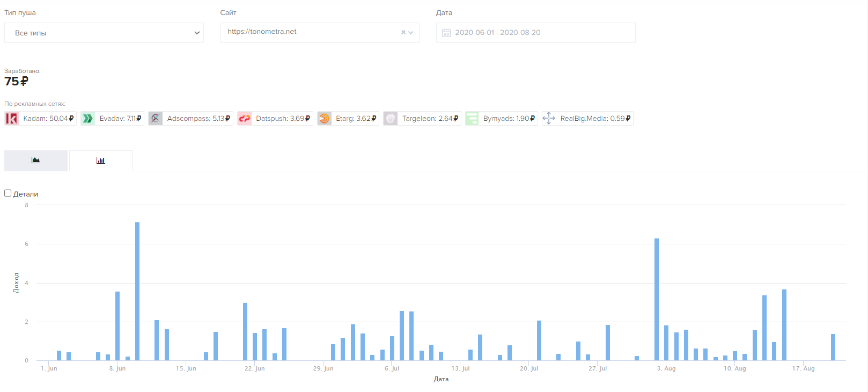
Task: Expand the Сайт selector chevron
Action: tap(411, 33)
